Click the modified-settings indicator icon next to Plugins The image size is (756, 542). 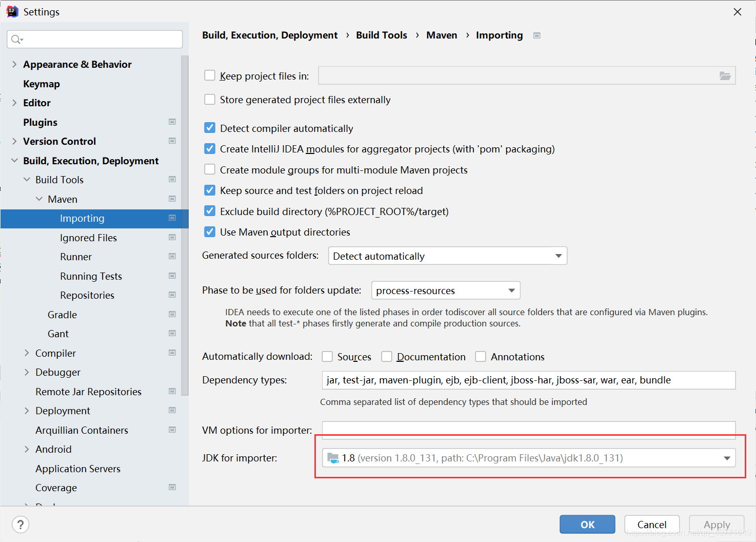click(x=172, y=122)
